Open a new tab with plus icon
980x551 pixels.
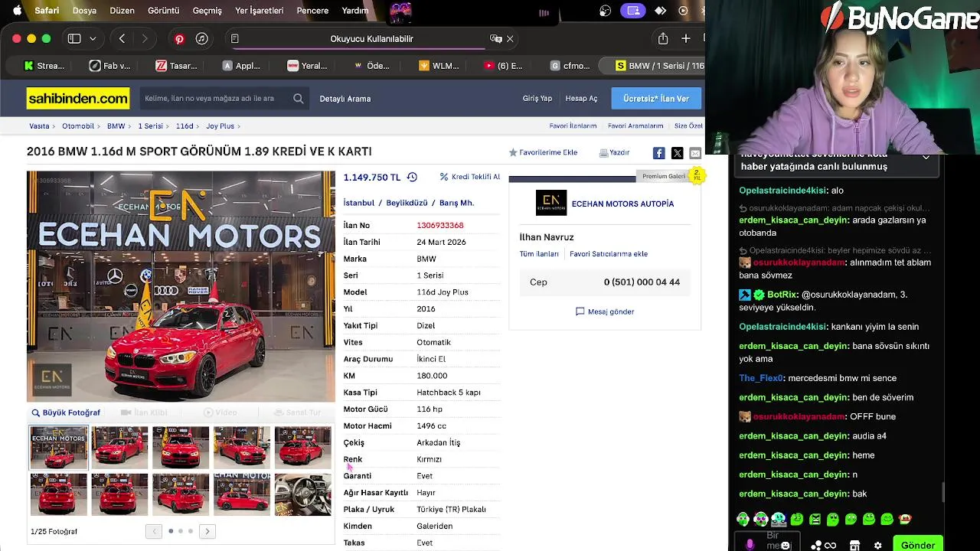(x=686, y=38)
